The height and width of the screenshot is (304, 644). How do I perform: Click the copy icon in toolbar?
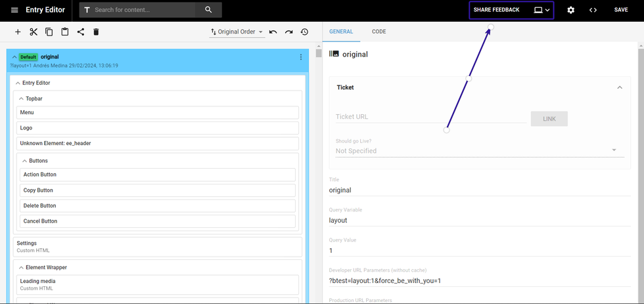(49, 32)
